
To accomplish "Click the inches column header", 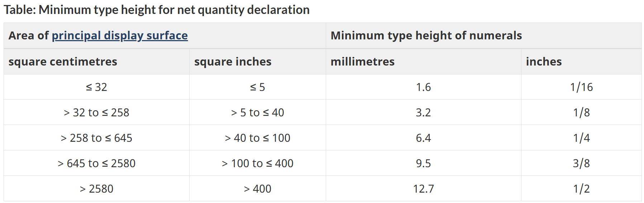I will 544,62.
